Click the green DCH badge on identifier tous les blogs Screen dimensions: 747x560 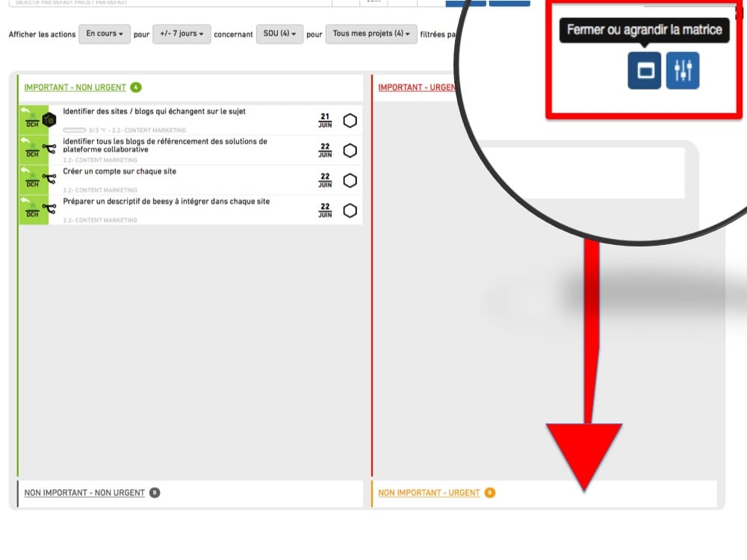click(32, 150)
